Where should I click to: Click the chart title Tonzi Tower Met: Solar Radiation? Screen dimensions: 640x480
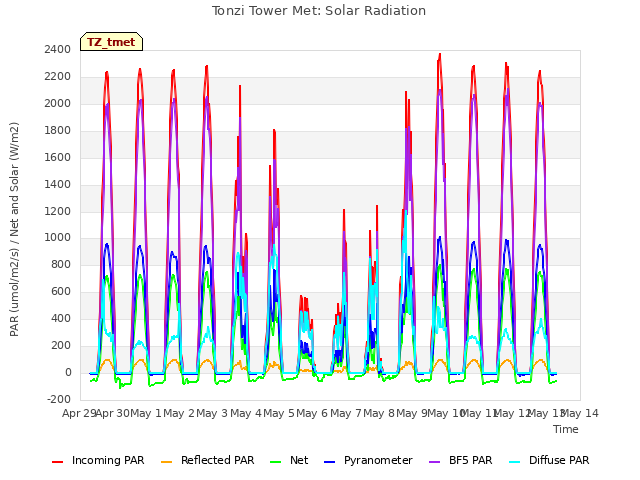tap(319, 11)
